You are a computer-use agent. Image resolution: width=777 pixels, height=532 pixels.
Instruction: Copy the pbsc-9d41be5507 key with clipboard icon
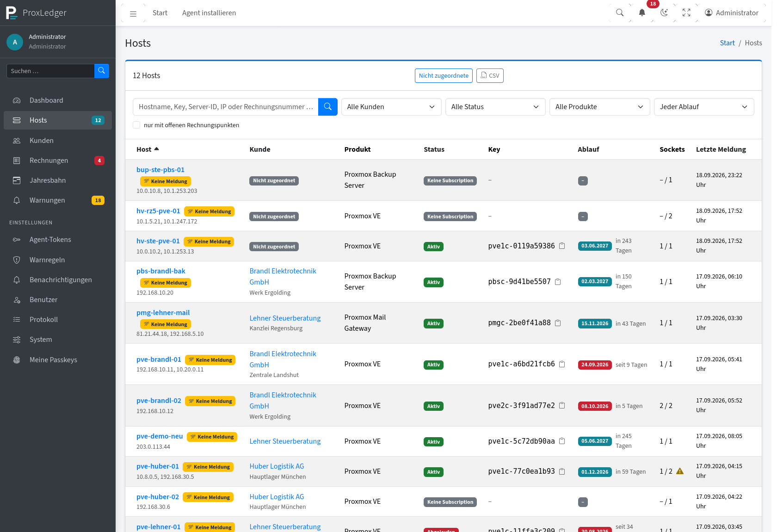pos(558,282)
